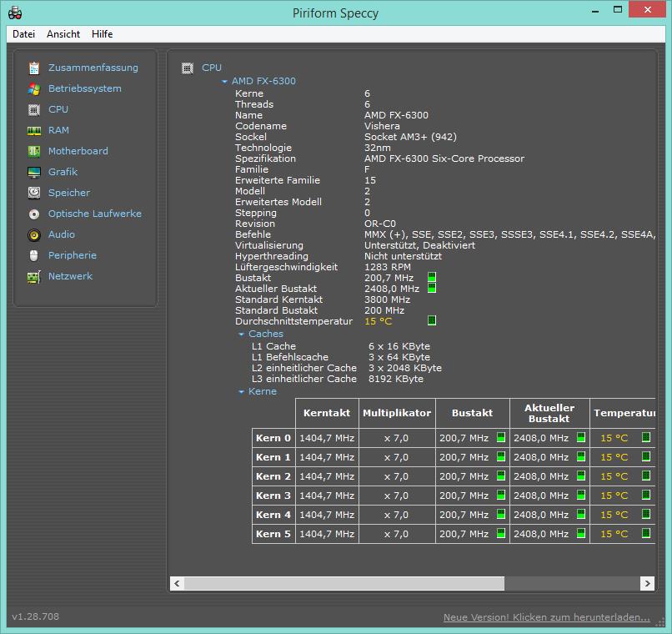672x634 pixels.
Task: Click the Virtualisierung value Unterstützt, Deaktiviert
Action: [x=419, y=245]
